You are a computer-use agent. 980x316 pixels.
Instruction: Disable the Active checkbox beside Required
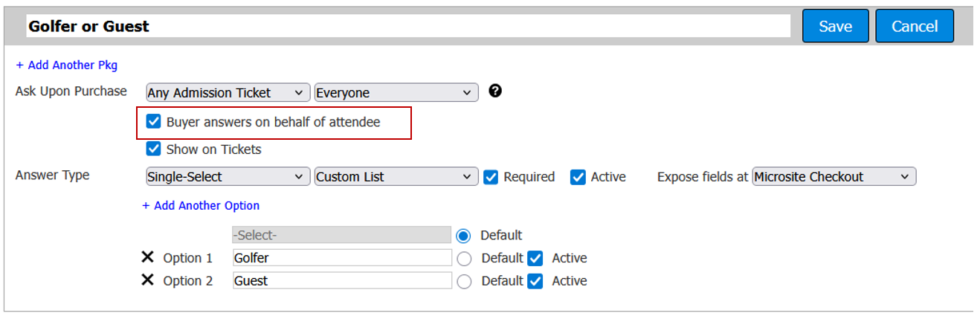578,177
